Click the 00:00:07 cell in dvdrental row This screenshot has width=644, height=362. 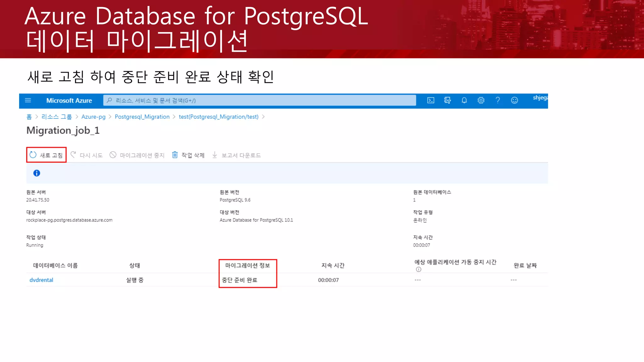(x=328, y=280)
